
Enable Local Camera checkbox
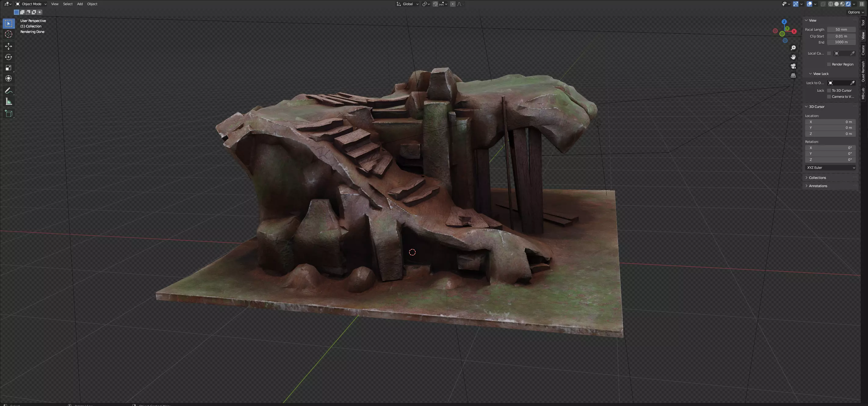tap(829, 53)
